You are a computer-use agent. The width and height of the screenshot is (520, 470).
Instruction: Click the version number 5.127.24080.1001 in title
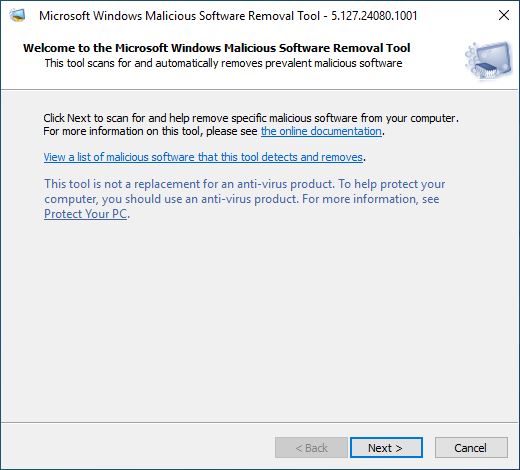(374, 16)
